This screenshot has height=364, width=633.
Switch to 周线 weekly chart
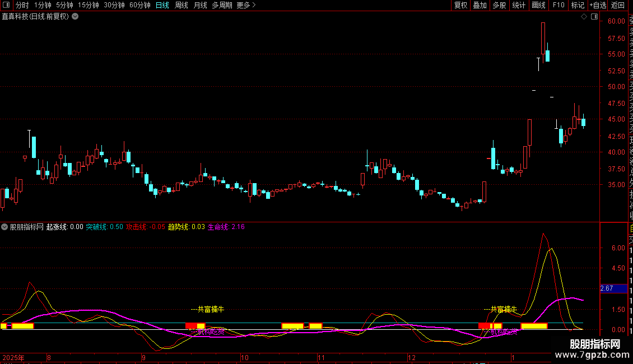pos(181,5)
